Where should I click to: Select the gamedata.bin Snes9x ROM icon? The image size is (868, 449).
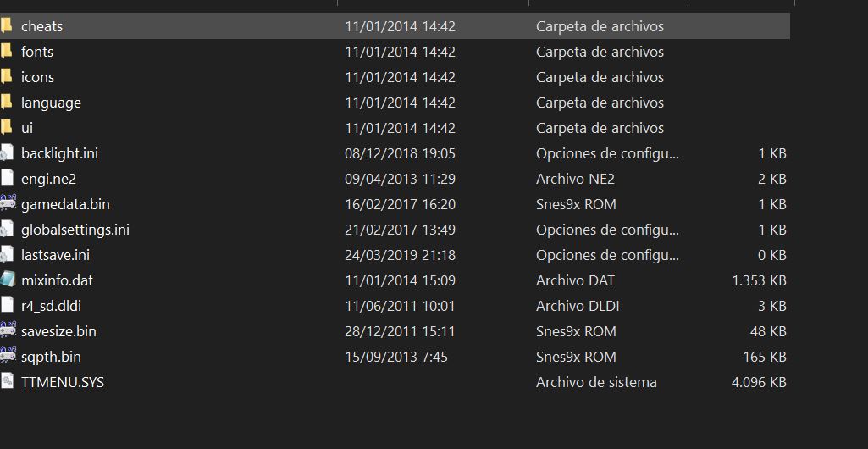7,203
